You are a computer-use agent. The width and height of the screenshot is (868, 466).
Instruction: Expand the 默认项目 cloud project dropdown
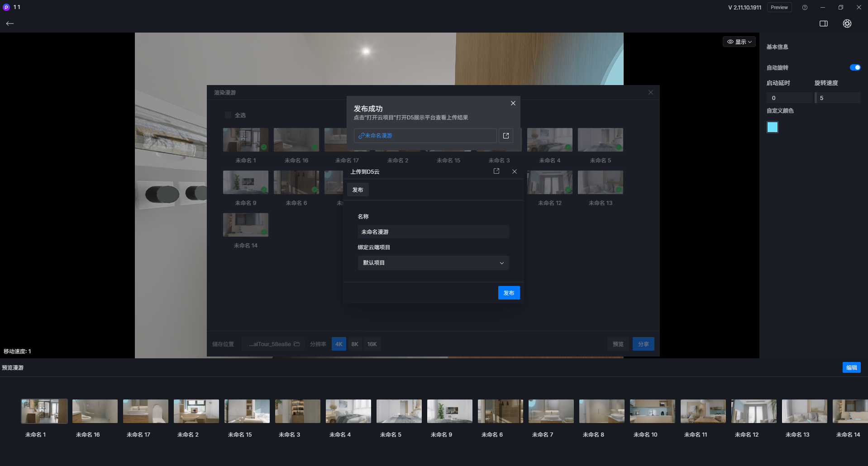click(433, 263)
